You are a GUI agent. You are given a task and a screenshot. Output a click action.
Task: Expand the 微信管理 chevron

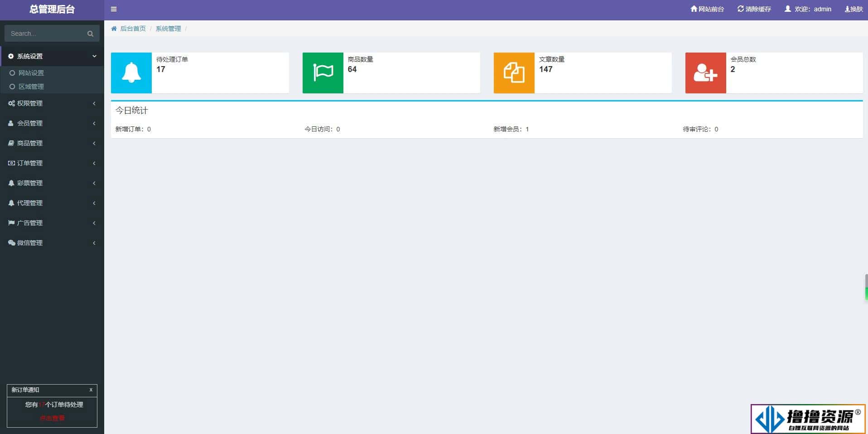click(x=94, y=243)
